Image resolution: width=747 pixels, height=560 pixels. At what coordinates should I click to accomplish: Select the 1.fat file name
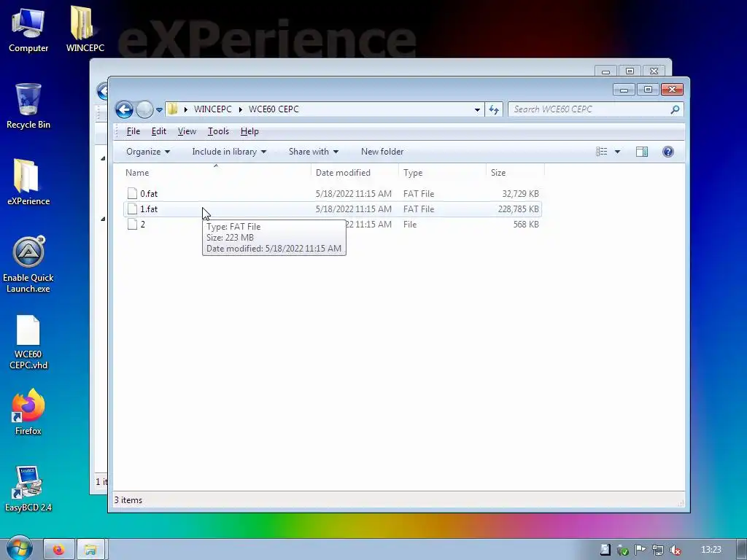(x=149, y=209)
